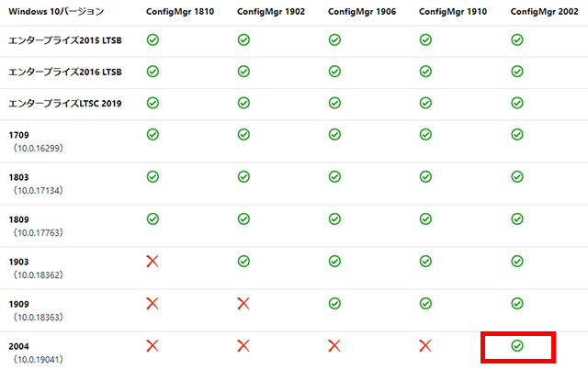Click the Windows 10バージョン column header
588x369 pixels.
click(x=56, y=11)
